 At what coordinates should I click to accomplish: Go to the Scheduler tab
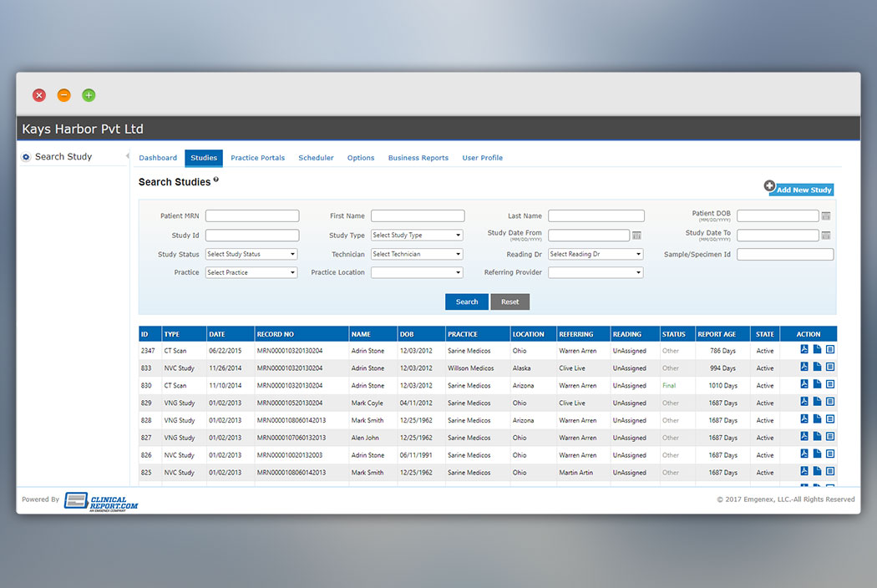tap(316, 158)
